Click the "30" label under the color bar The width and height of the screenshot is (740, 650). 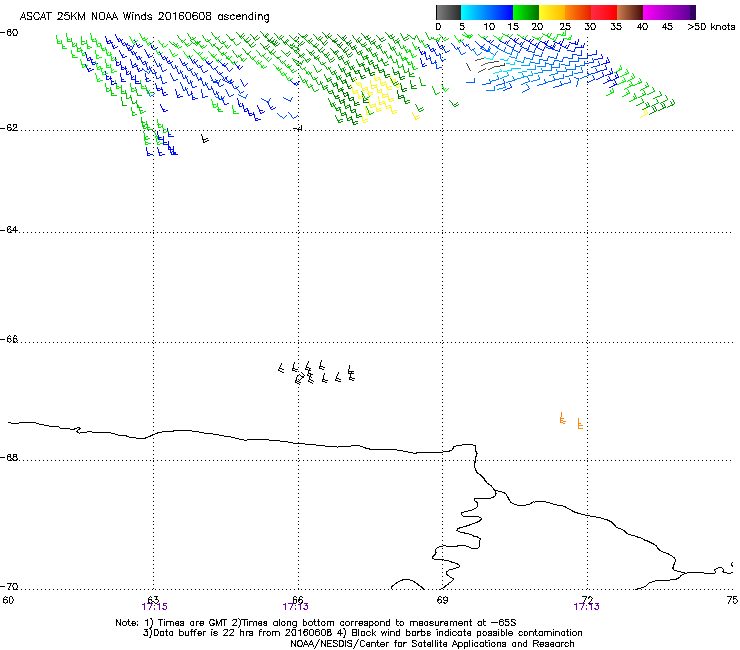(590, 27)
